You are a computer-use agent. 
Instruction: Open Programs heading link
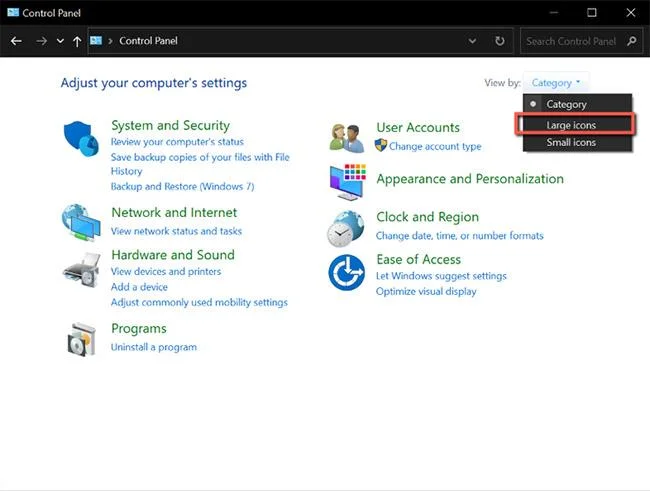[x=139, y=328]
